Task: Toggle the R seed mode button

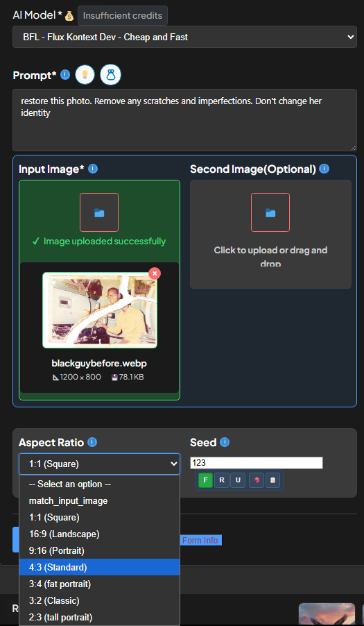Action: pos(222,480)
